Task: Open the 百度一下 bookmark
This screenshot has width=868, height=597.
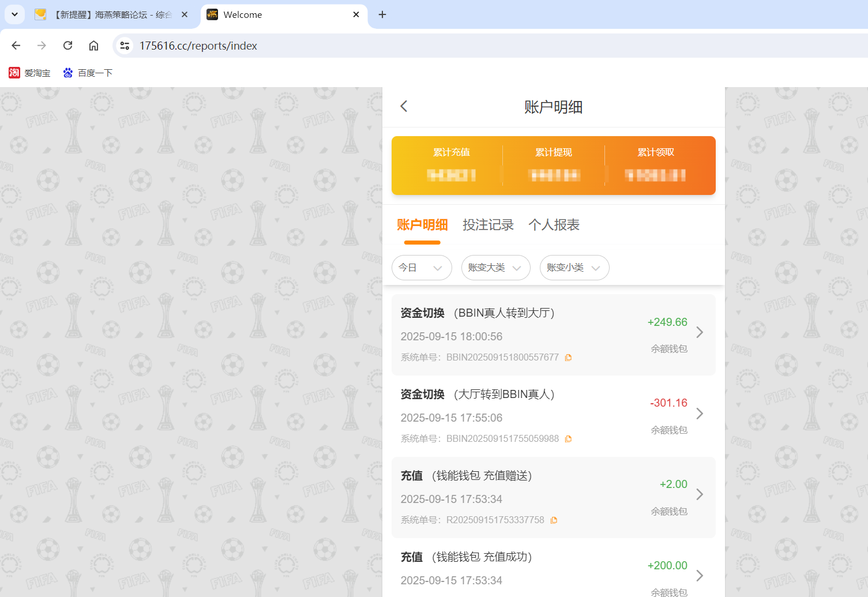Action: (x=88, y=73)
